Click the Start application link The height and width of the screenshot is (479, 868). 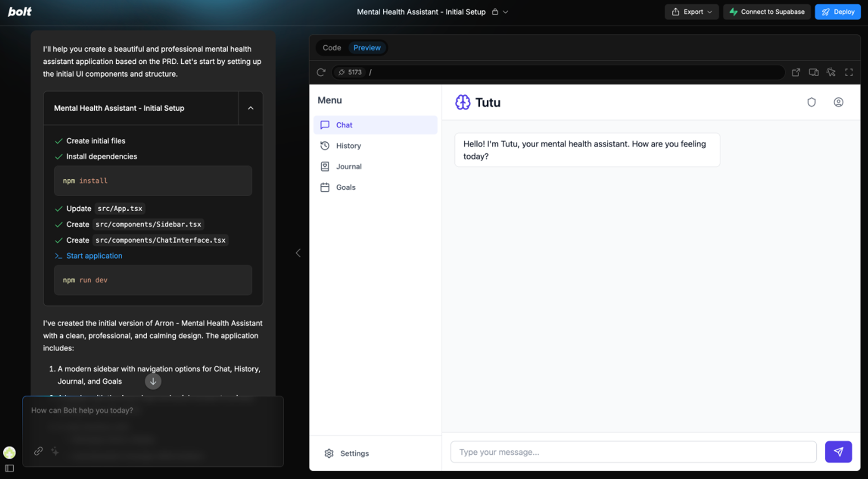[94, 256]
